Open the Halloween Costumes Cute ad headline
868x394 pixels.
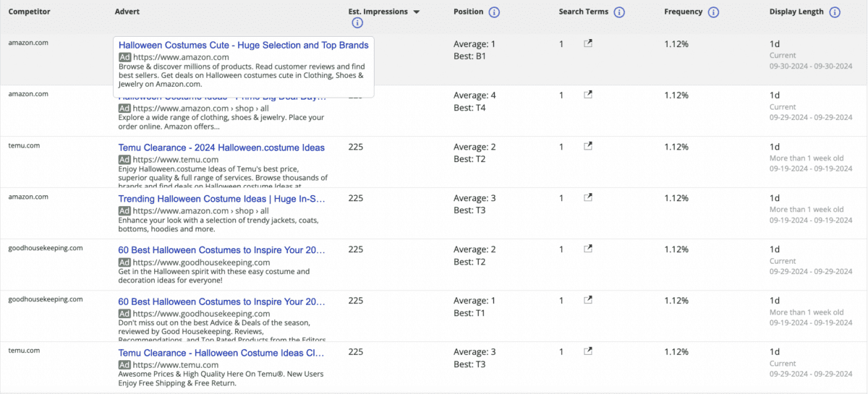(x=243, y=45)
